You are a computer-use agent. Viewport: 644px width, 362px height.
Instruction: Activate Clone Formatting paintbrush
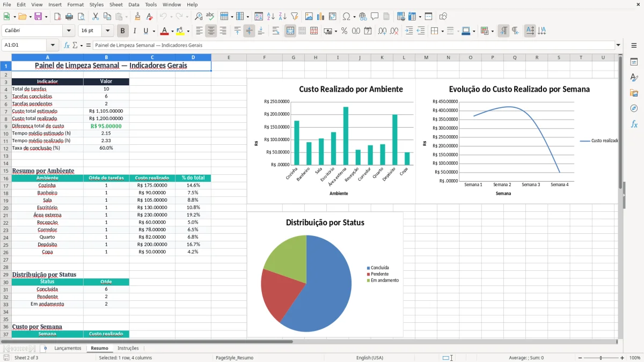pyautogui.click(x=137, y=17)
